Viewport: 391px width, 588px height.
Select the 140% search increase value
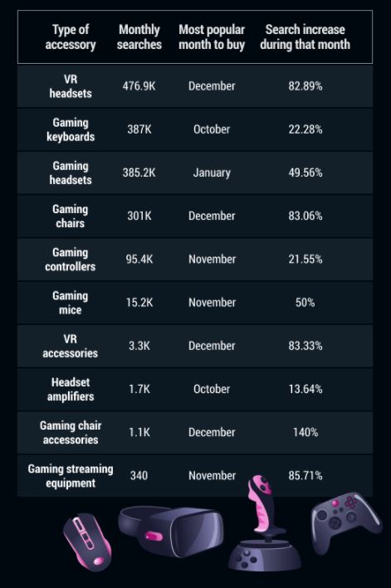coord(305,432)
